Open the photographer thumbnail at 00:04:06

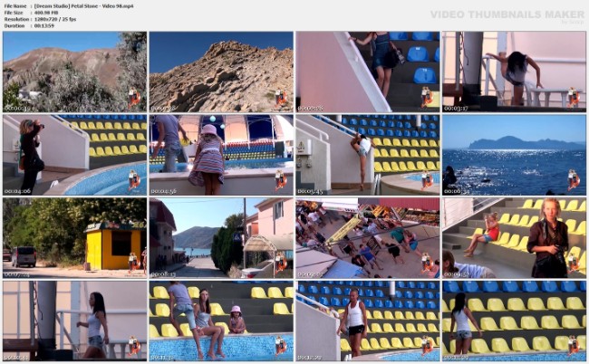tap(74, 155)
